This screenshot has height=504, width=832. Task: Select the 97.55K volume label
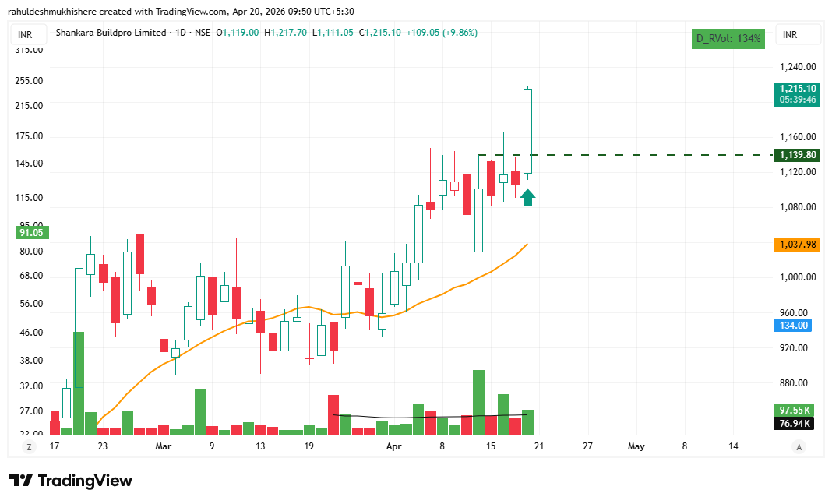pyautogui.click(x=794, y=410)
